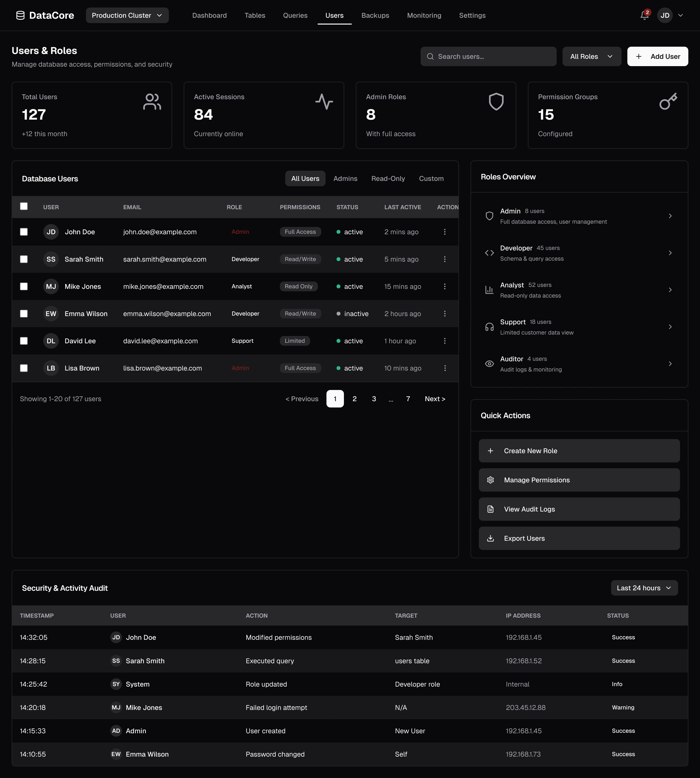
Task: Click the DataCore database logo icon
Action: click(20, 15)
